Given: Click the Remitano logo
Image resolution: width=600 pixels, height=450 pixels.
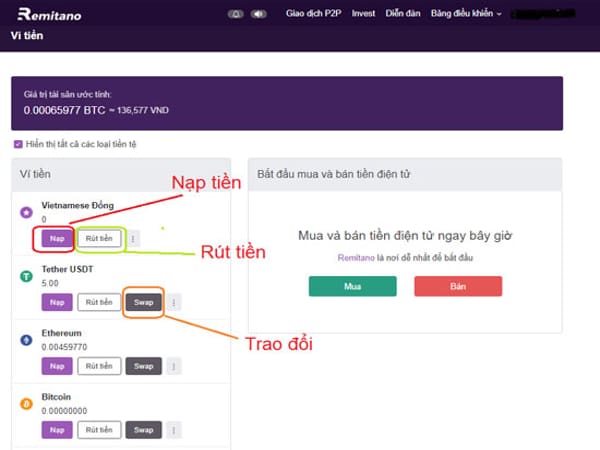Looking at the screenshot, I should pos(49,15).
